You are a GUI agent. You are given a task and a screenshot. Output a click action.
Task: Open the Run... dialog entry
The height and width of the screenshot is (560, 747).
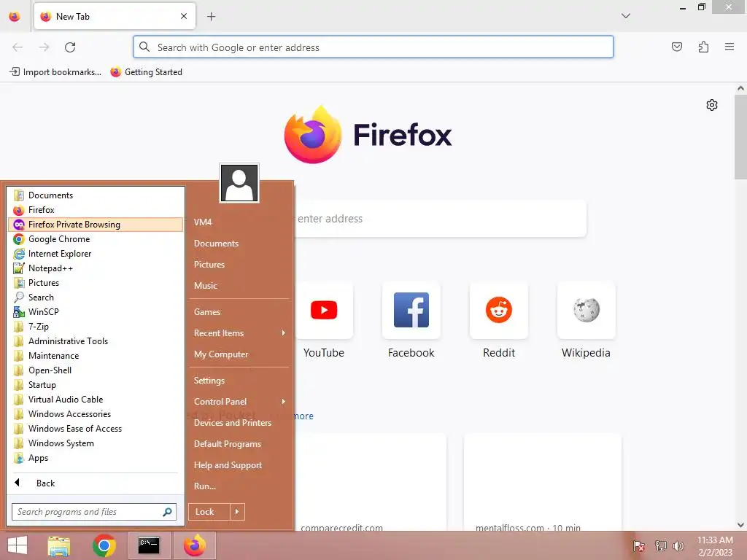tap(239, 486)
